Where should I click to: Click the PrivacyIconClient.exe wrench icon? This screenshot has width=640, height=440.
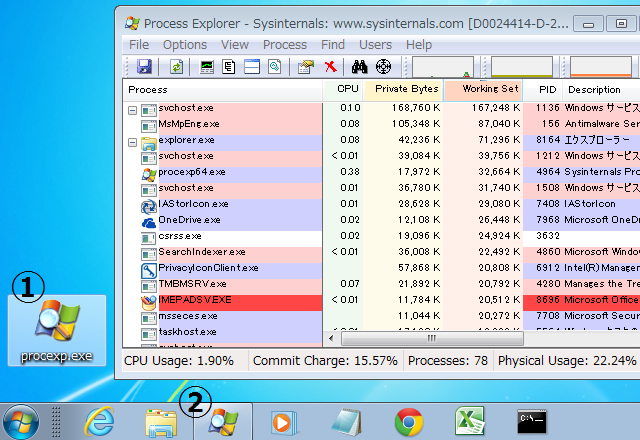pyautogui.click(x=149, y=271)
